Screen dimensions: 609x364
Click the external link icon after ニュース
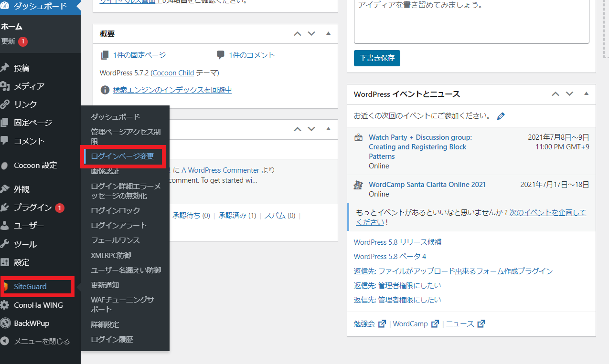481,324
